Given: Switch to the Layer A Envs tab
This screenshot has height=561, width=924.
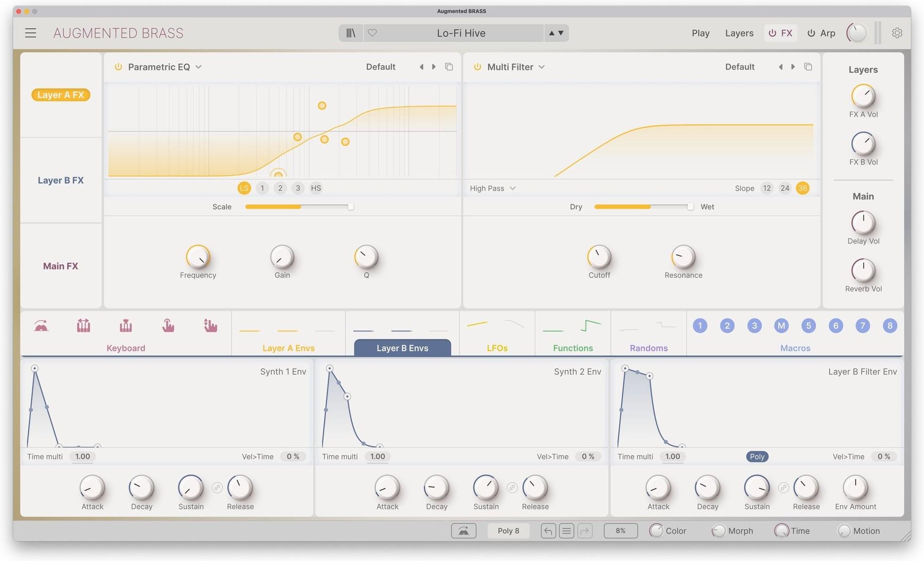Looking at the screenshot, I should pos(288,348).
